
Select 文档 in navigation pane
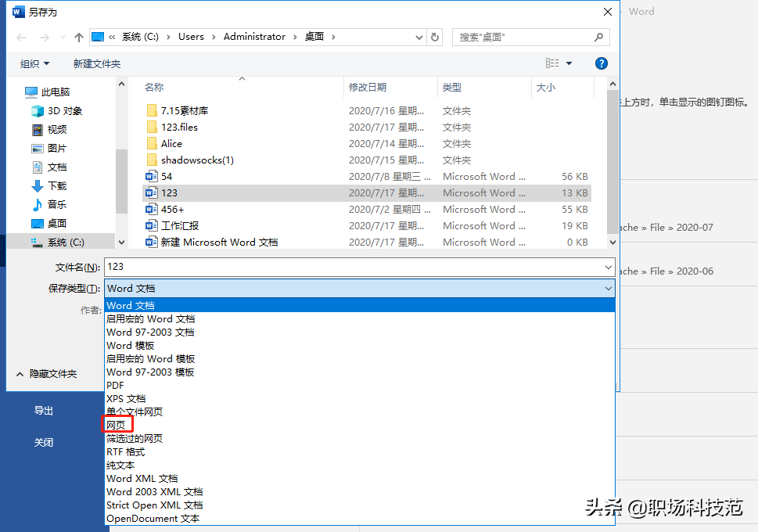48,167
